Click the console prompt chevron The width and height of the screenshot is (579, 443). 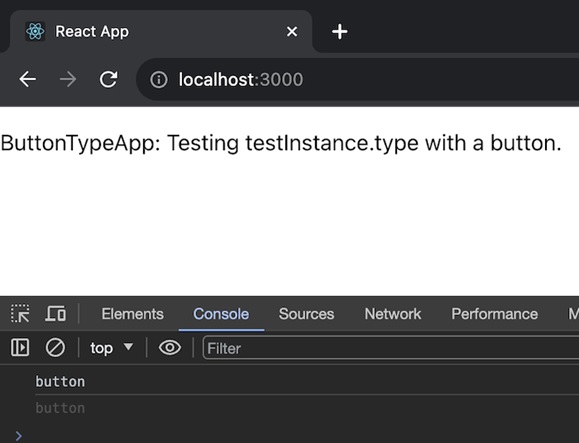[19, 436]
